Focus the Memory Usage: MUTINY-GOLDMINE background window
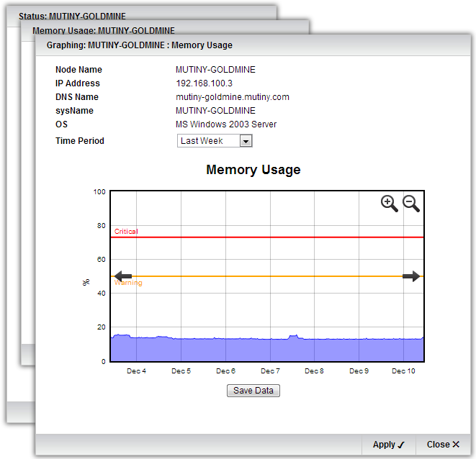This screenshot has width=476, height=459. [103, 31]
